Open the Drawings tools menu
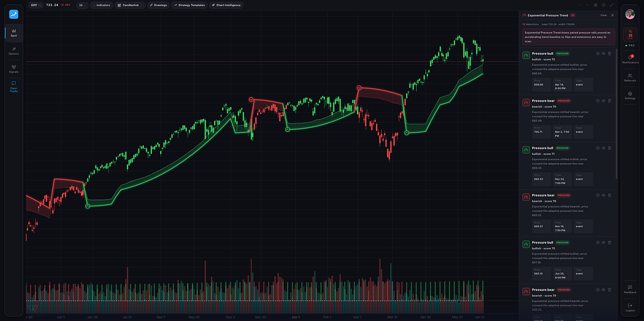 158,5
